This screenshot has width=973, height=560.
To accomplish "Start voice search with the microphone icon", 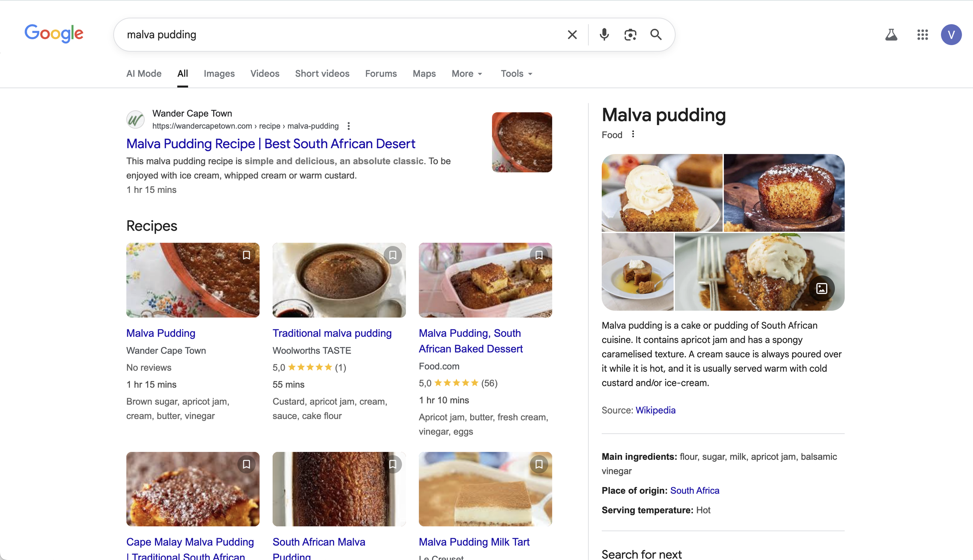I will pos(604,35).
